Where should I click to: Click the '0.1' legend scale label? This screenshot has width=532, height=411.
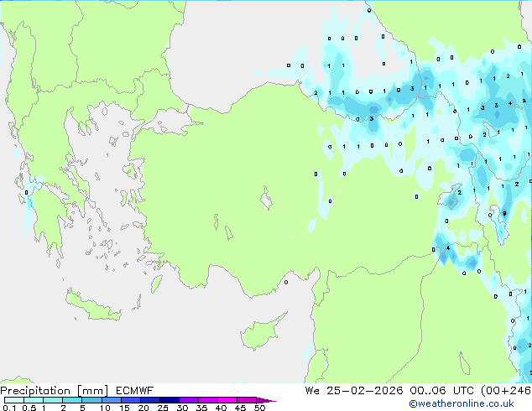click(x=8, y=408)
